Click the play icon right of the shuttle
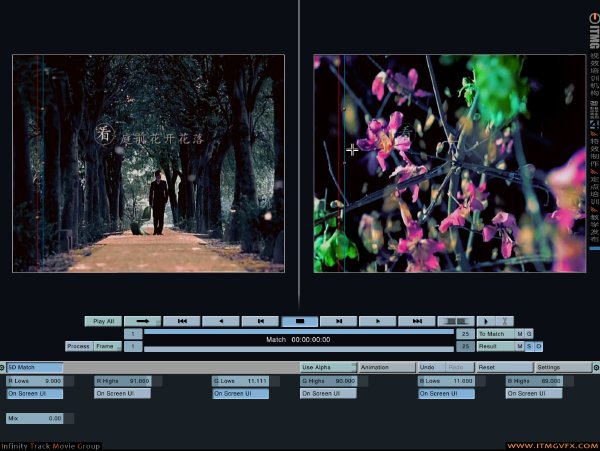 tap(486, 321)
